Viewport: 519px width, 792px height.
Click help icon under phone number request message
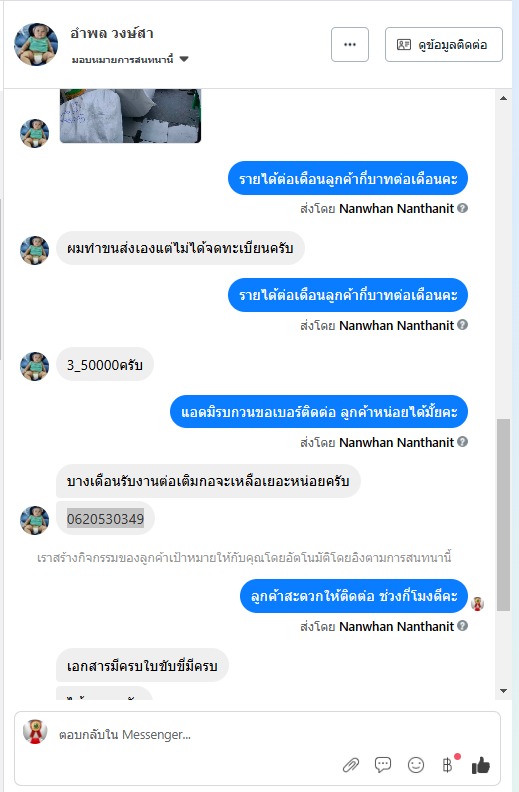tap(462, 441)
